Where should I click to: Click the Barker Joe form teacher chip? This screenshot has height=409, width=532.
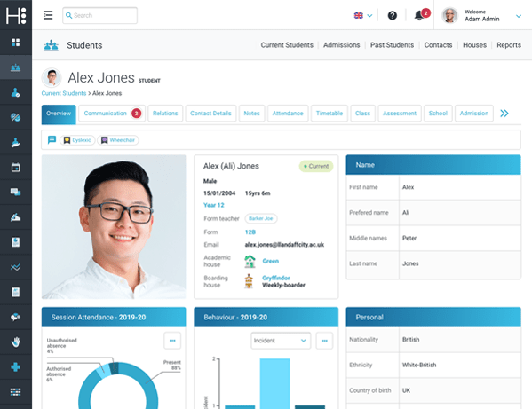point(261,218)
